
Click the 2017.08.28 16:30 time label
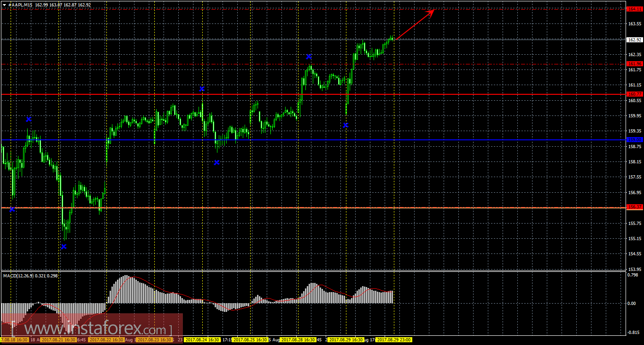[x=297, y=340]
